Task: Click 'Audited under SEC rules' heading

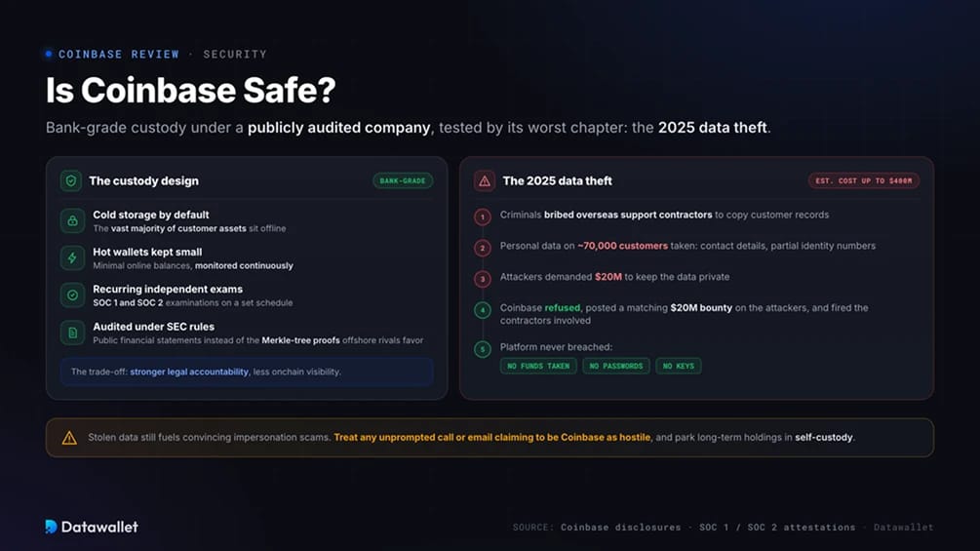Action: click(x=153, y=327)
